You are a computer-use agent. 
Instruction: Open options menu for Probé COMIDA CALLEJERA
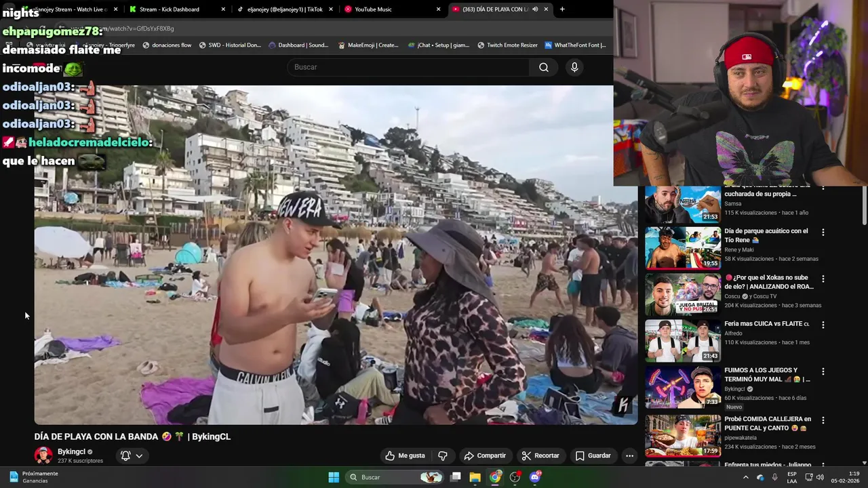pos(823,420)
